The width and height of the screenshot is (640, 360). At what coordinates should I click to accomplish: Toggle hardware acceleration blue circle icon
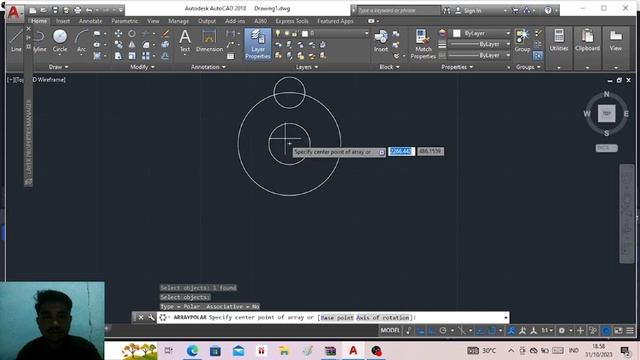point(606,331)
